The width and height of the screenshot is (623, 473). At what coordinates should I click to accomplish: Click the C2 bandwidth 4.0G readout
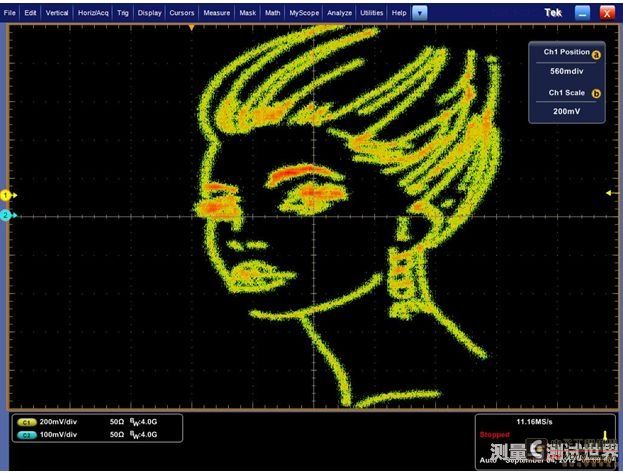click(143, 435)
